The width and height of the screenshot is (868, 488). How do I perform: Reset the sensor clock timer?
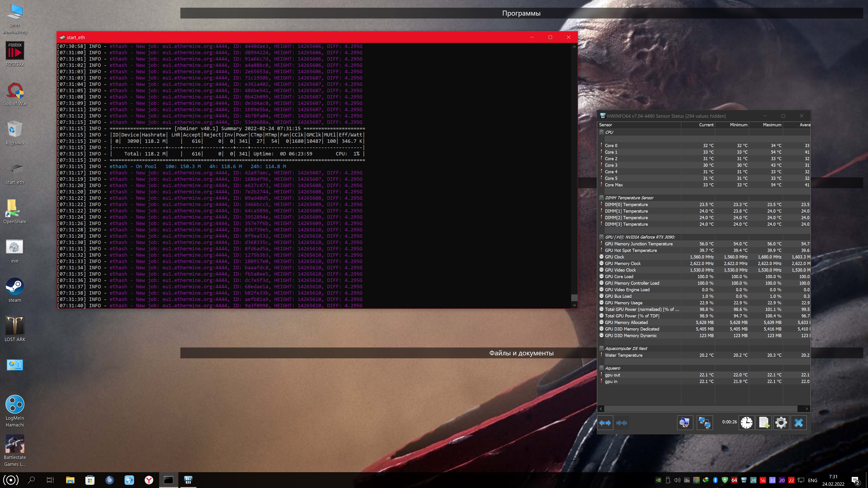746,423
